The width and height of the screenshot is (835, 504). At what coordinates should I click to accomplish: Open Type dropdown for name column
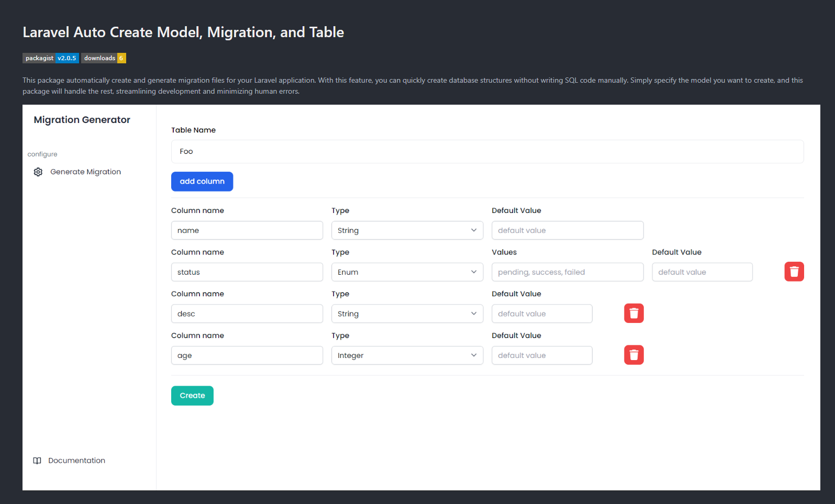(x=407, y=230)
